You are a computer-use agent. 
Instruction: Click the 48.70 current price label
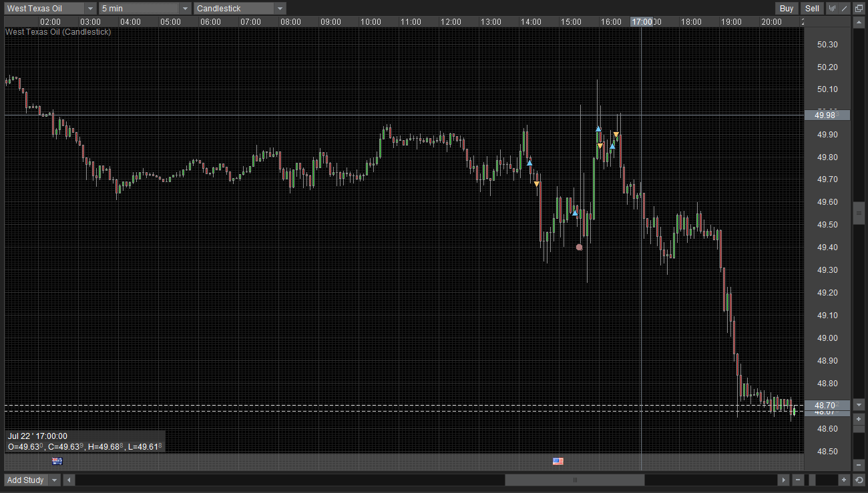click(x=827, y=405)
